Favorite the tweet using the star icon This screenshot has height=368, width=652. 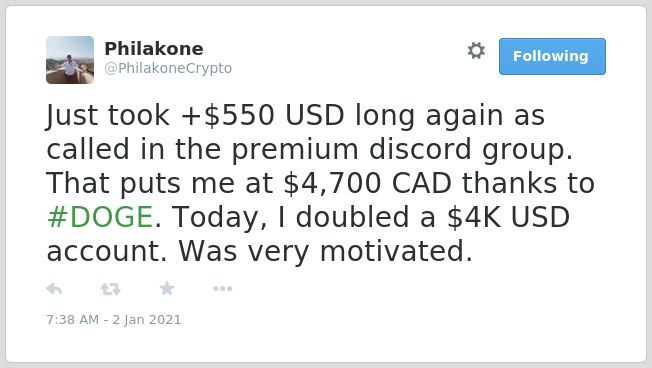click(x=167, y=288)
